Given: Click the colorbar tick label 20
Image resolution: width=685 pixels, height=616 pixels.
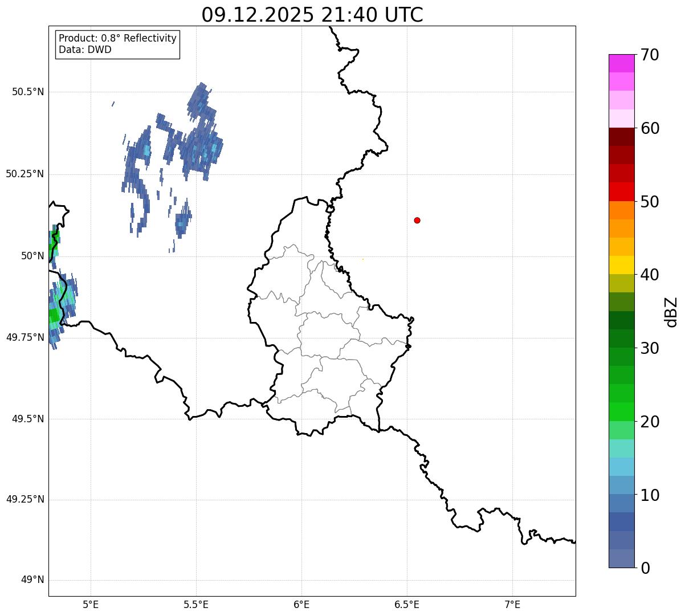Looking at the screenshot, I should coord(650,422).
